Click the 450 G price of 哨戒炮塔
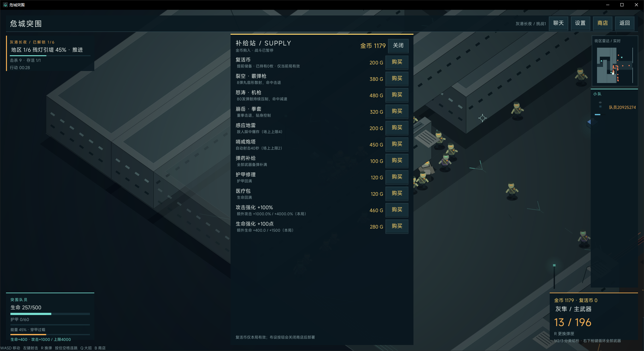The height and width of the screenshot is (351, 644). 376,145
